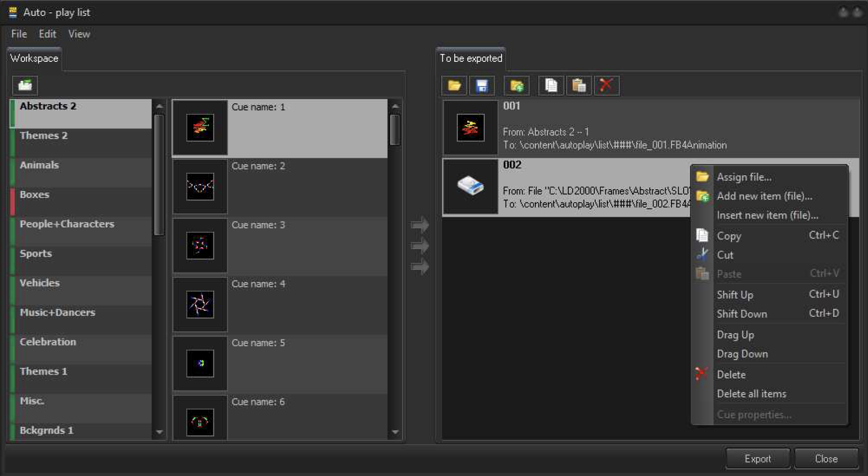The height and width of the screenshot is (476, 868).
Task: Choose Assign file... from context menu
Action: 770,177
